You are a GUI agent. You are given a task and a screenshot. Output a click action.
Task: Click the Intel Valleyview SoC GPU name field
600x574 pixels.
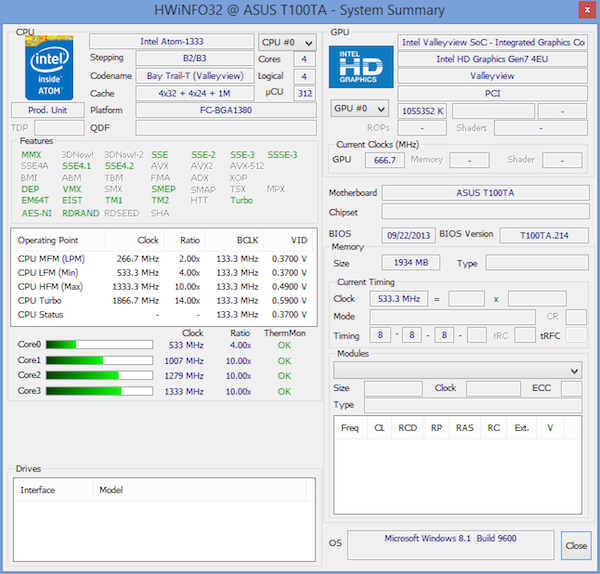[x=492, y=42]
